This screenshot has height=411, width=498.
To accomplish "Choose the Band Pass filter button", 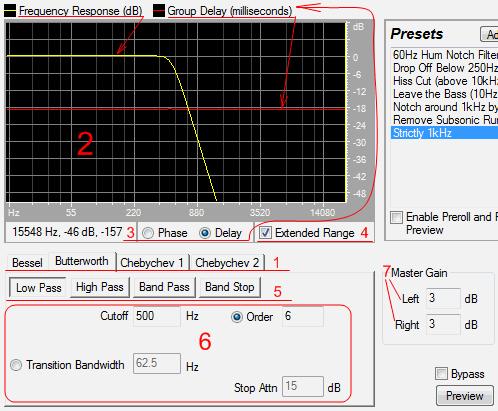I will pos(164,287).
